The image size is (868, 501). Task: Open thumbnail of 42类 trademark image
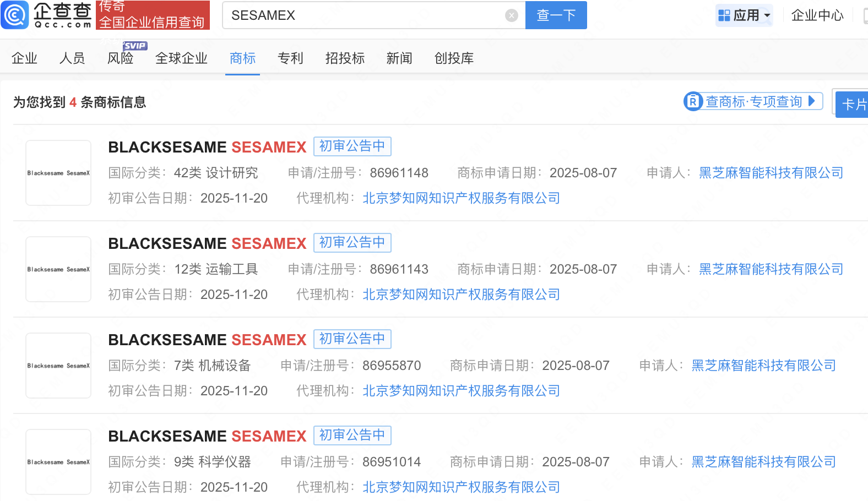pos(58,173)
